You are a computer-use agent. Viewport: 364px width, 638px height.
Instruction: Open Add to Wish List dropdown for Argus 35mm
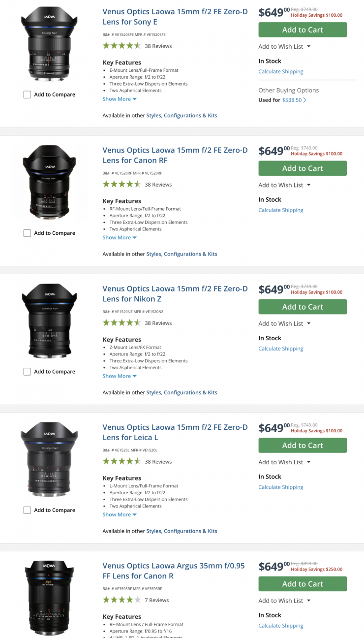(284, 601)
